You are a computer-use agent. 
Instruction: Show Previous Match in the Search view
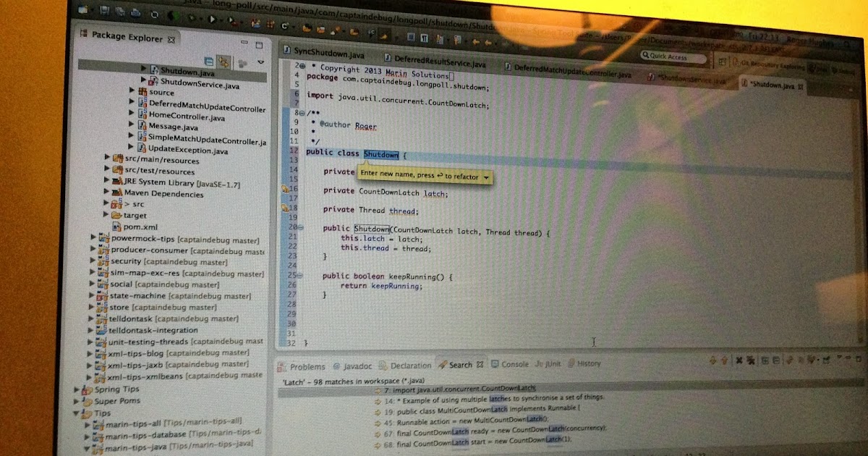(x=724, y=360)
